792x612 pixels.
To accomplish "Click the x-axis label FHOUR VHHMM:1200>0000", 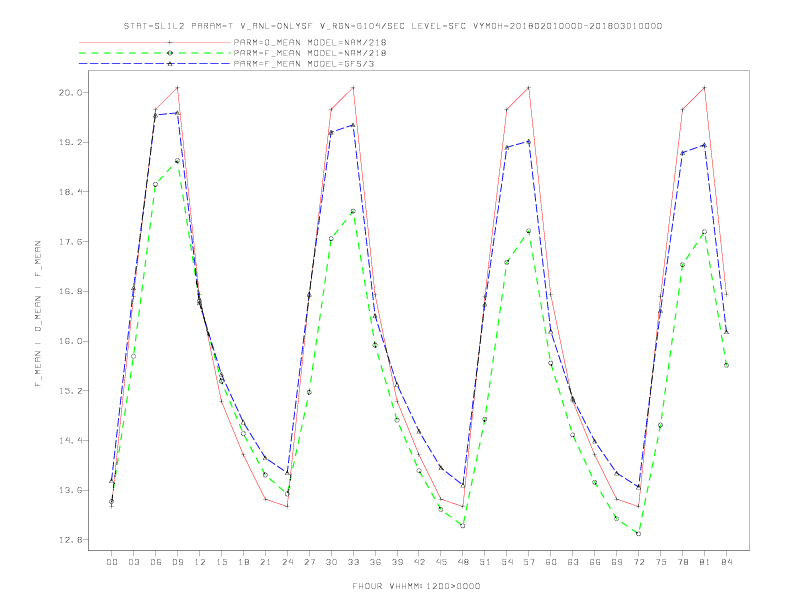I will [x=416, y=586].
